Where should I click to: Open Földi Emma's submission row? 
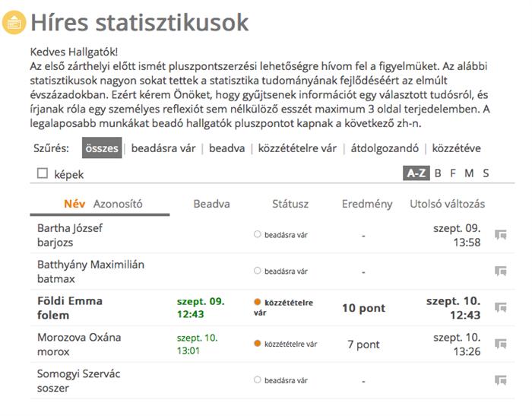click(x=272, y=308)
